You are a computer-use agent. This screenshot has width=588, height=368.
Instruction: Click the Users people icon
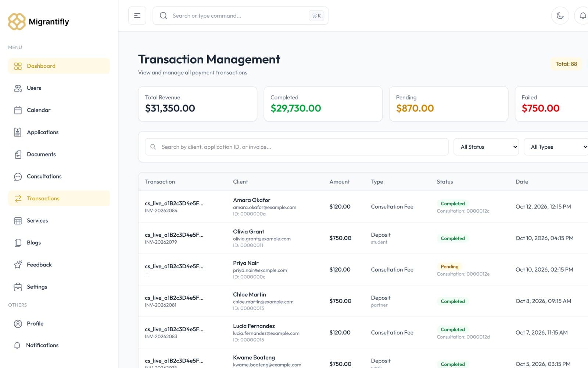(x=18, y=88)
